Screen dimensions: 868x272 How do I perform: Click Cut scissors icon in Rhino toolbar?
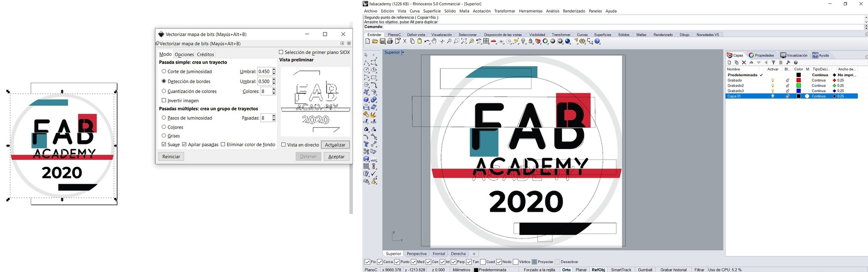pos(405,41)
